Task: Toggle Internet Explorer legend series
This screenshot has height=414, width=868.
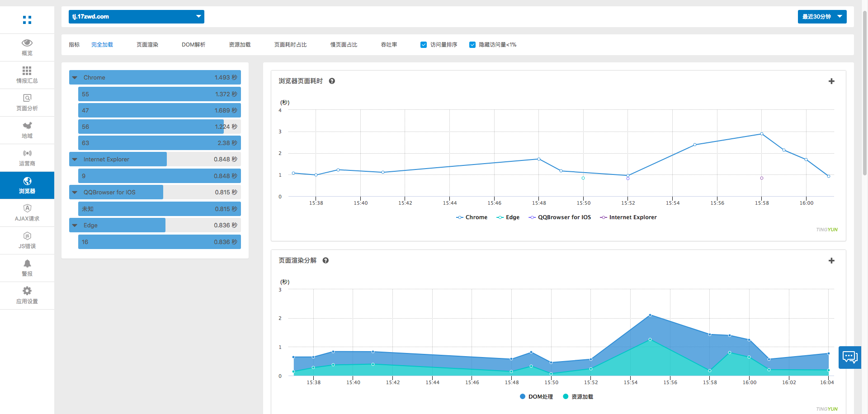Action: 628,217
